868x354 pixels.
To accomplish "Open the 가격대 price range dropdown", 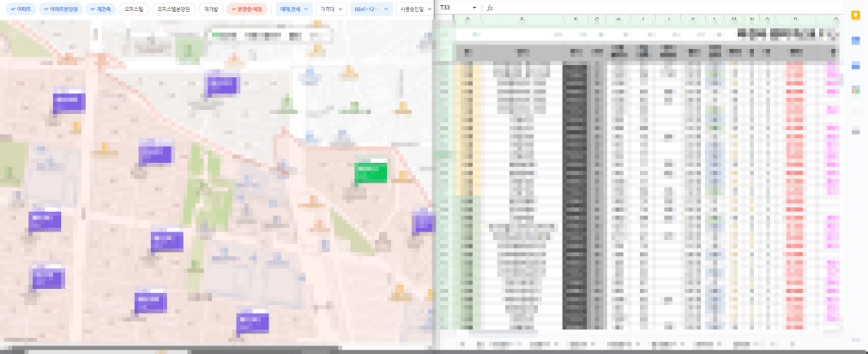I will pyautogui.click(x=331, y=9).
